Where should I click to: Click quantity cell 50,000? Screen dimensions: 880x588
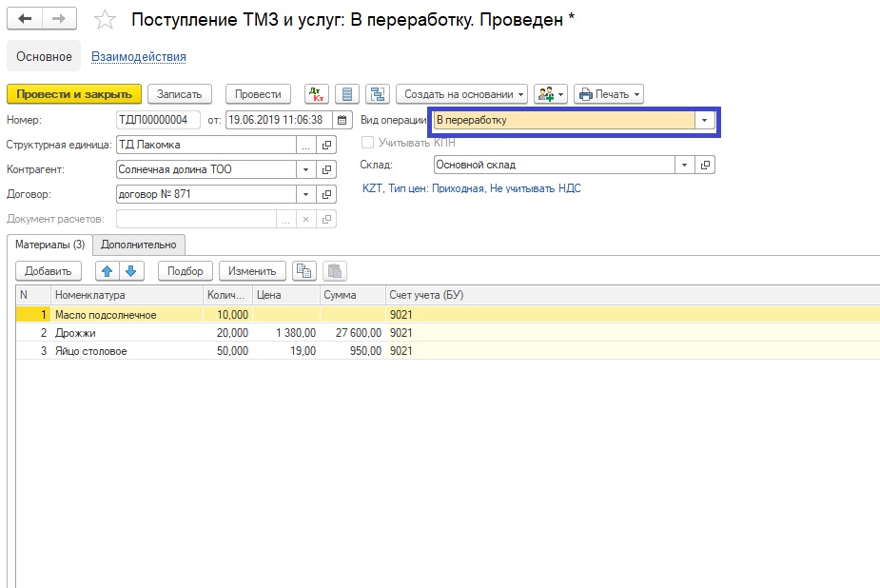click(x=228, y=351)
